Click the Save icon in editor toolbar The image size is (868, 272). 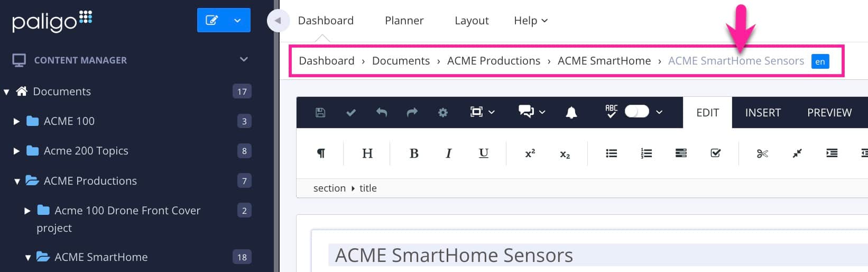320,112
